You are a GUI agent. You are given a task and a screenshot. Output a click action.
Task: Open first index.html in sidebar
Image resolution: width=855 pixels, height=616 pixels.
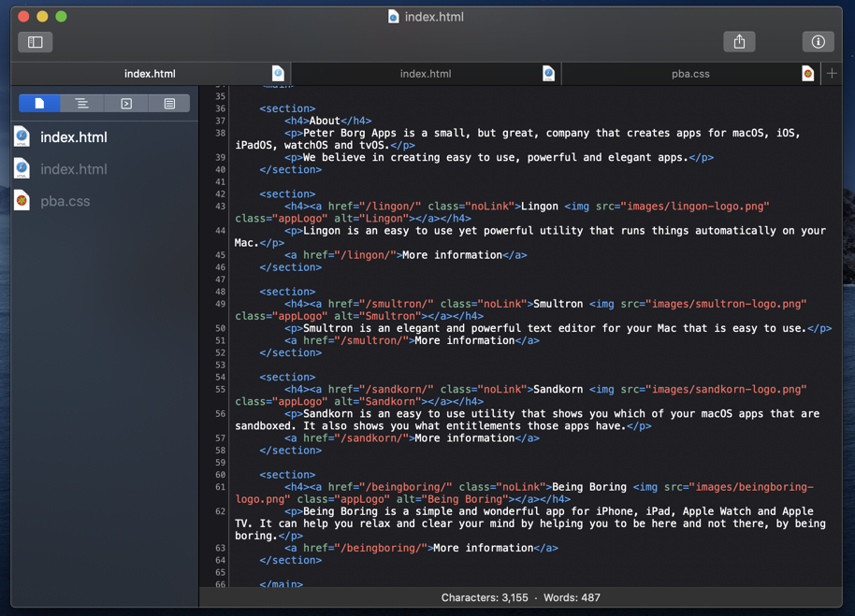point(74,137)
